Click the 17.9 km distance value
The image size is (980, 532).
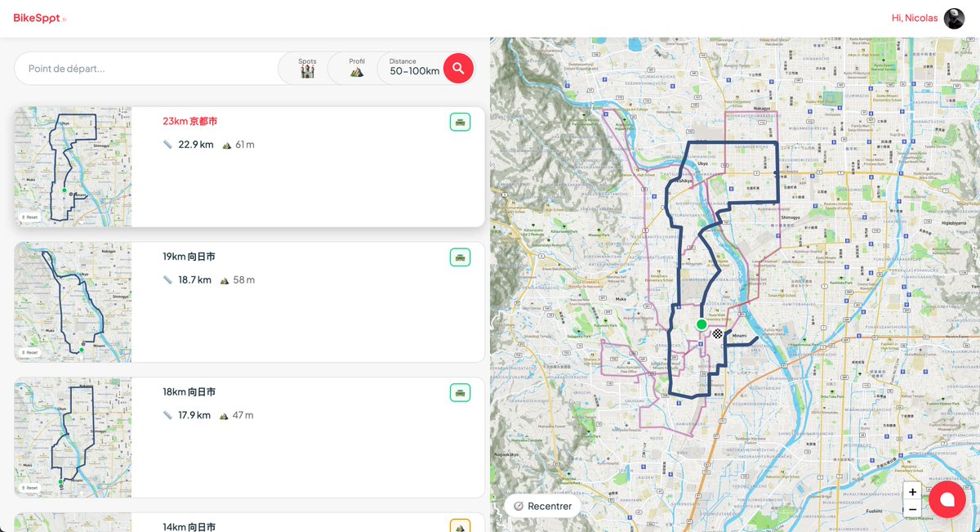click(x=195, y=415)
